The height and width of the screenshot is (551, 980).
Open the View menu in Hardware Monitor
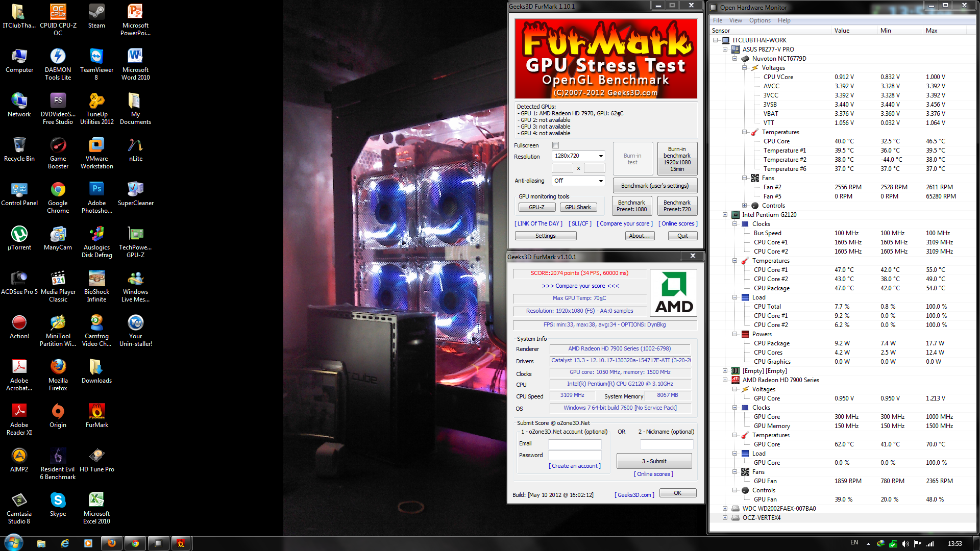pyautogui.click(x=736, y=20)
